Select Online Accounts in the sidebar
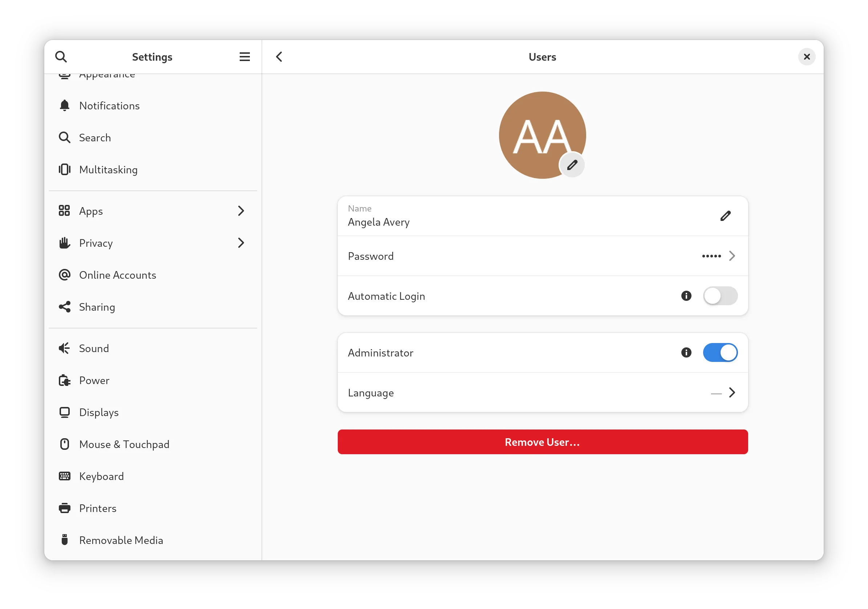This screenshot has height=609, width=868. pos(118,275)
